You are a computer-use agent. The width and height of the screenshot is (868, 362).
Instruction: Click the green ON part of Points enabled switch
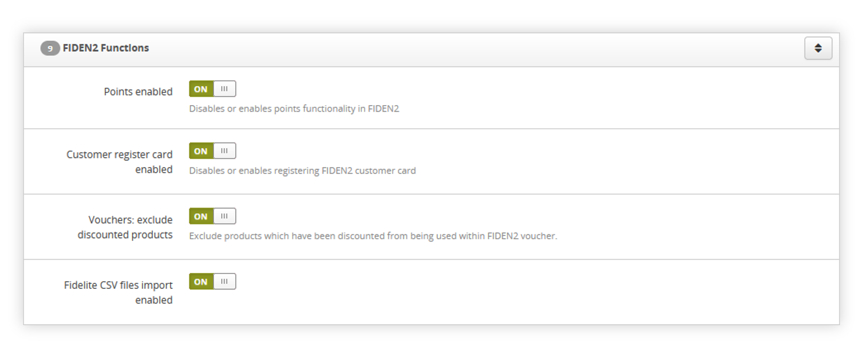pos(201,89)
